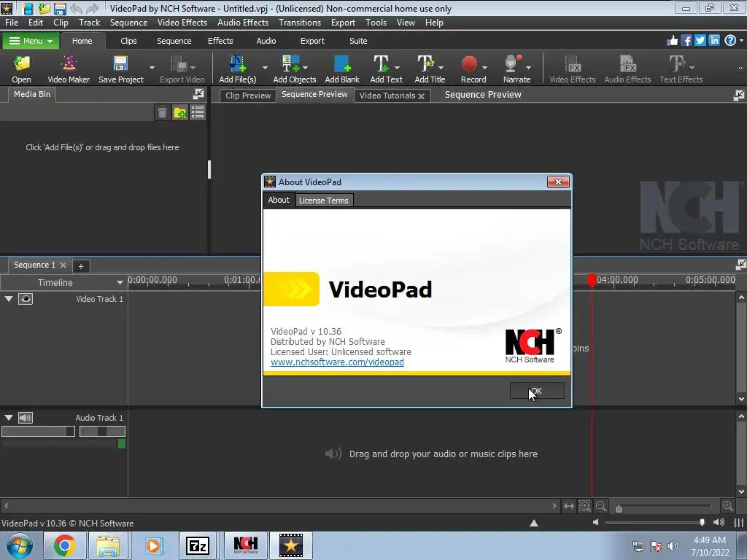Image resolution: width=747 pixels, height=560 pixels.
Task: Zoom out the timeline
Action: [601, 506]
